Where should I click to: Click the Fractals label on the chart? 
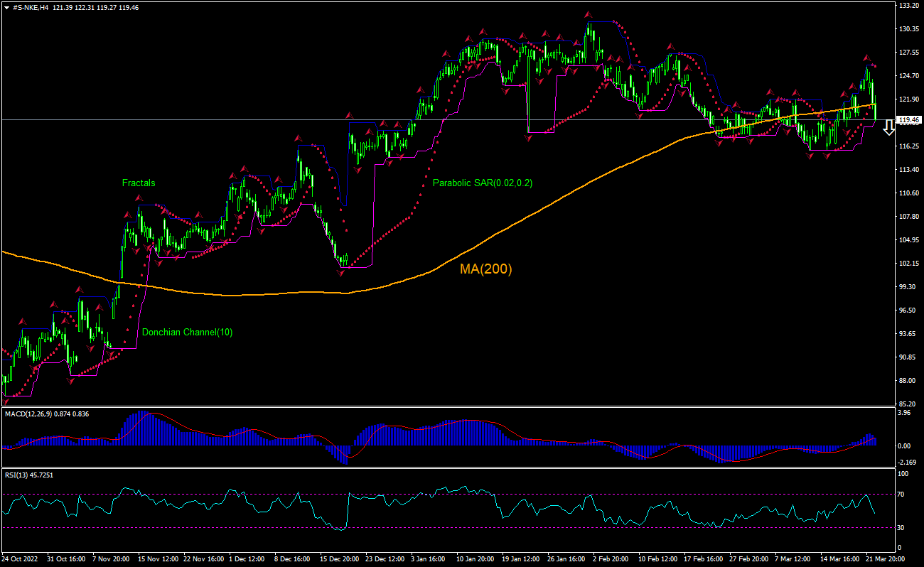tap(139, 183)
